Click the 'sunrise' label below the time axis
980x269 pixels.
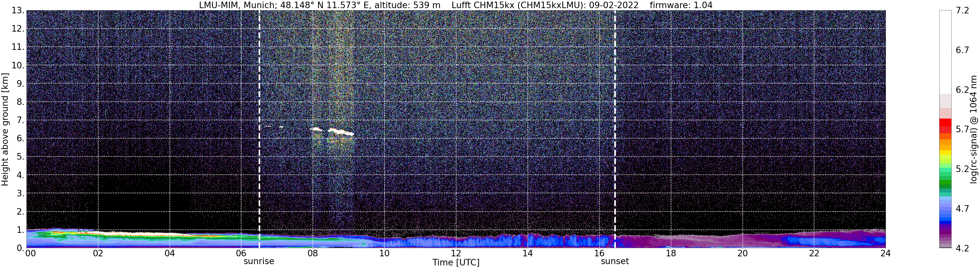point(259,262)
